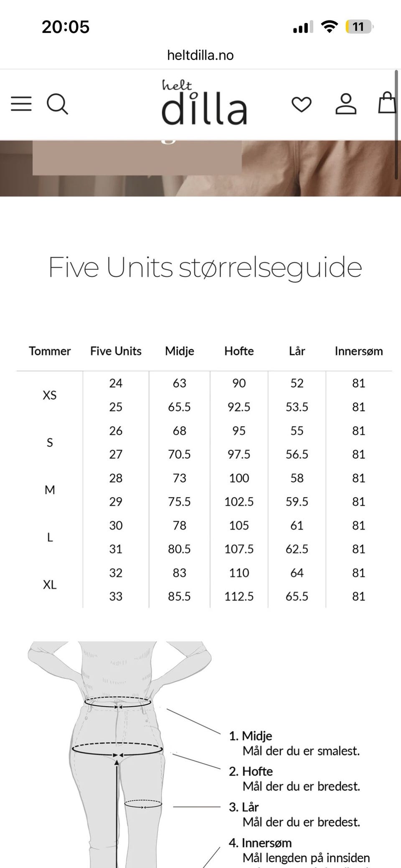Tap the XL size row label
The image size is (401, 868).
tap(50, 584)
